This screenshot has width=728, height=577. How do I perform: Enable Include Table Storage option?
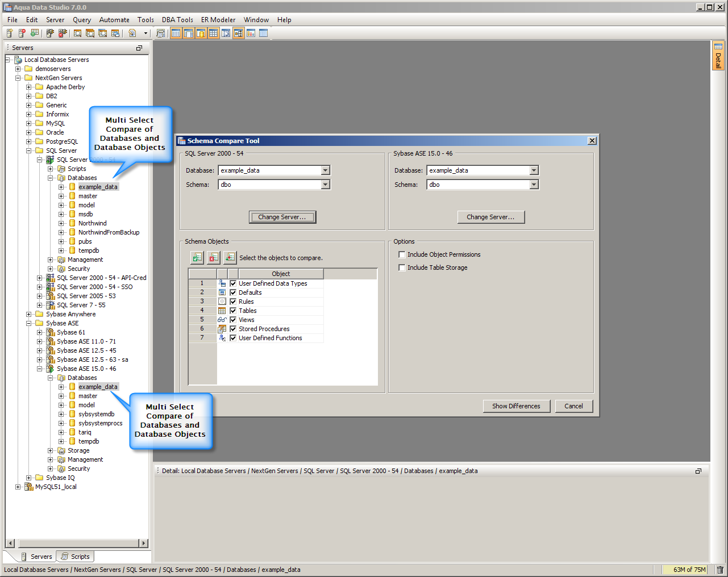pyautogui.click(x=402, y=267)
